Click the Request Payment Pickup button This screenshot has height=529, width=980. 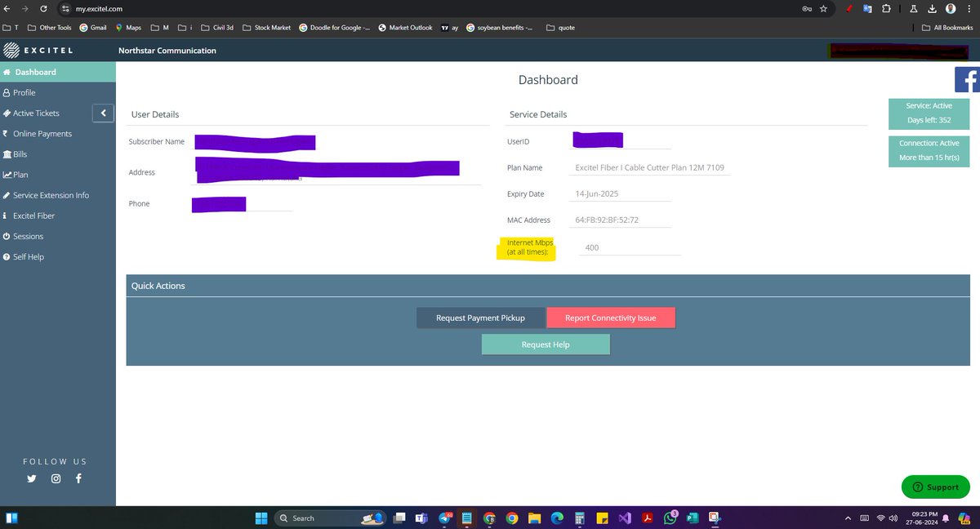(480, 318)
